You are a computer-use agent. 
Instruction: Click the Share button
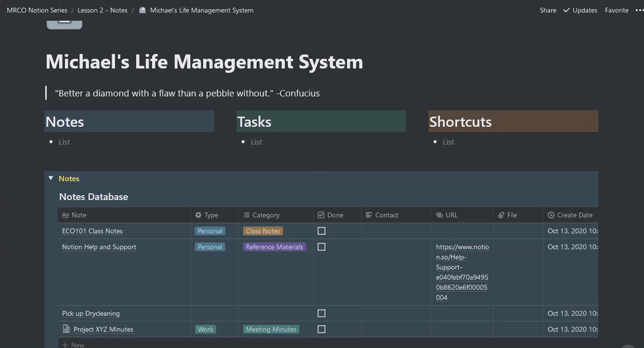[548, 10]
